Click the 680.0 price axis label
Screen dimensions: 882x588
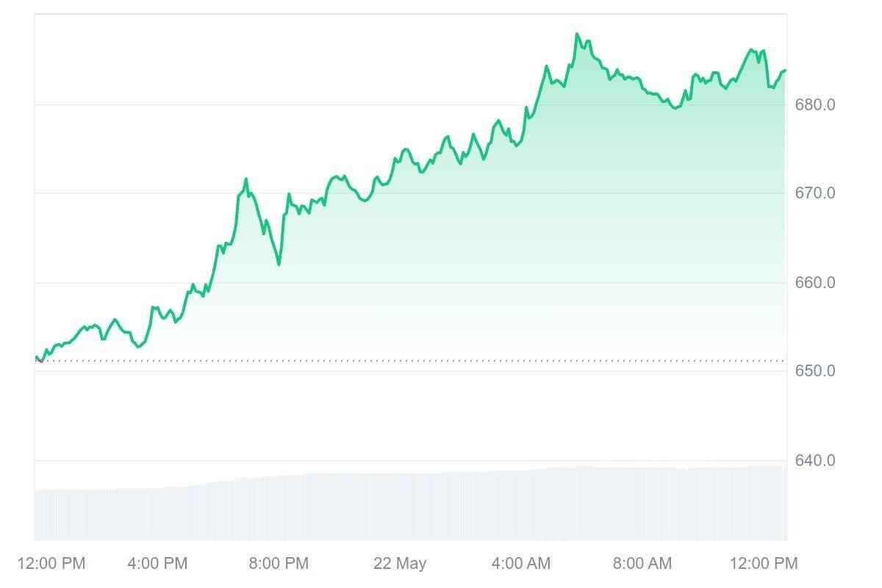pos(815,105)
